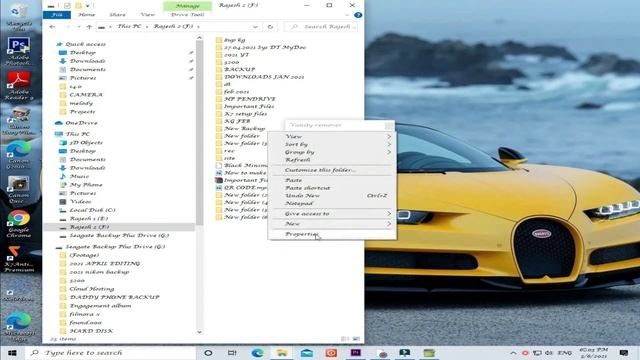
Task: Switch to the Share ribbon tab
Action: [x=118, y=15]
